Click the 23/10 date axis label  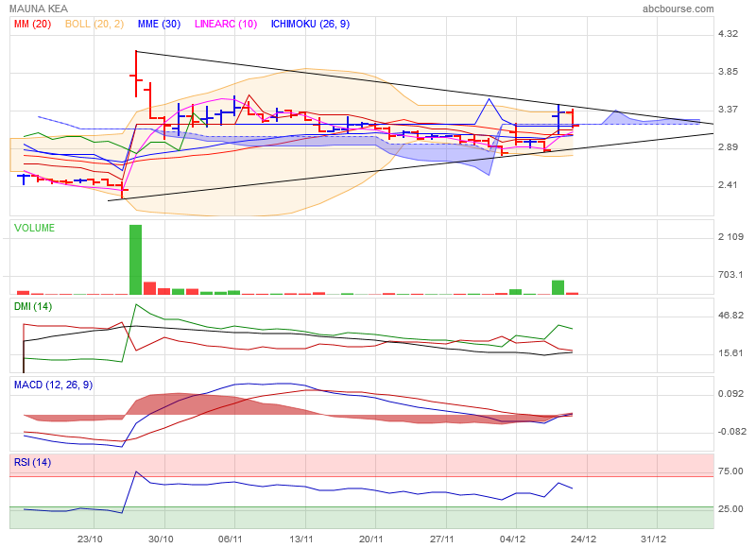pos(90,539)
